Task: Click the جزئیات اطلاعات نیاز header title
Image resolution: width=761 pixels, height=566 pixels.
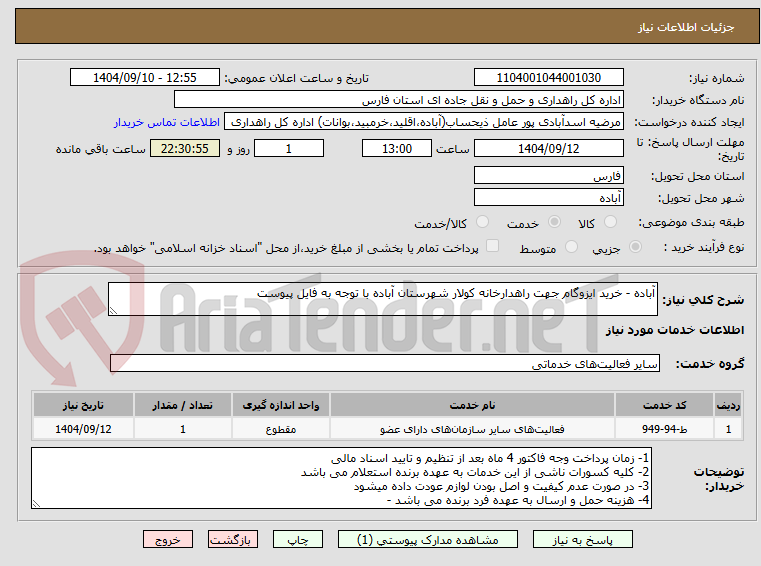Action: [x=686, y=27]
